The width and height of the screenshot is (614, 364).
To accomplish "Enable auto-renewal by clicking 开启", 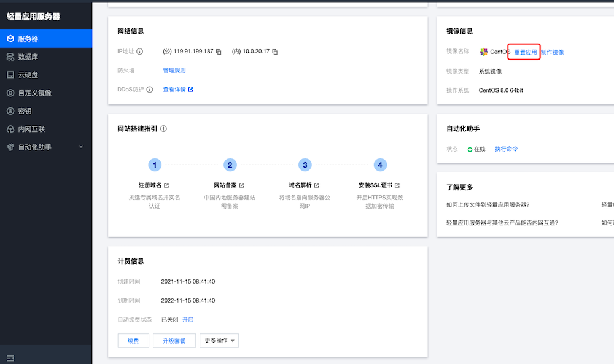I will click(188, 319).
